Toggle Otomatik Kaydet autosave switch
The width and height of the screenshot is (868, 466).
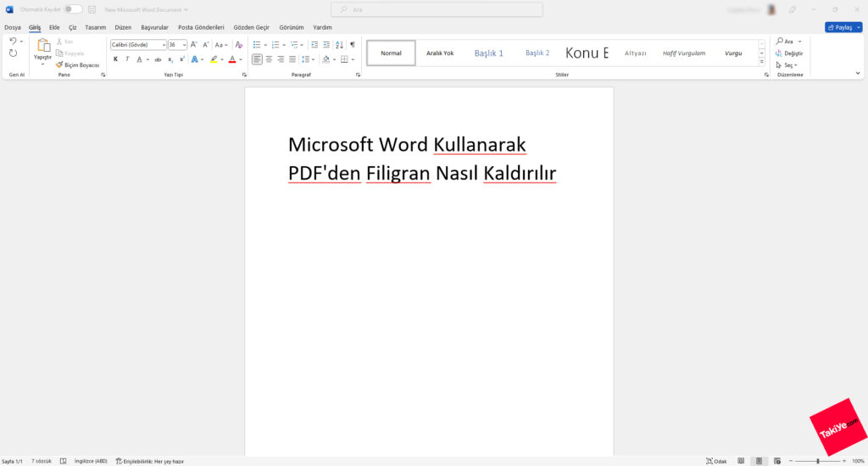[x=73, y=9]
